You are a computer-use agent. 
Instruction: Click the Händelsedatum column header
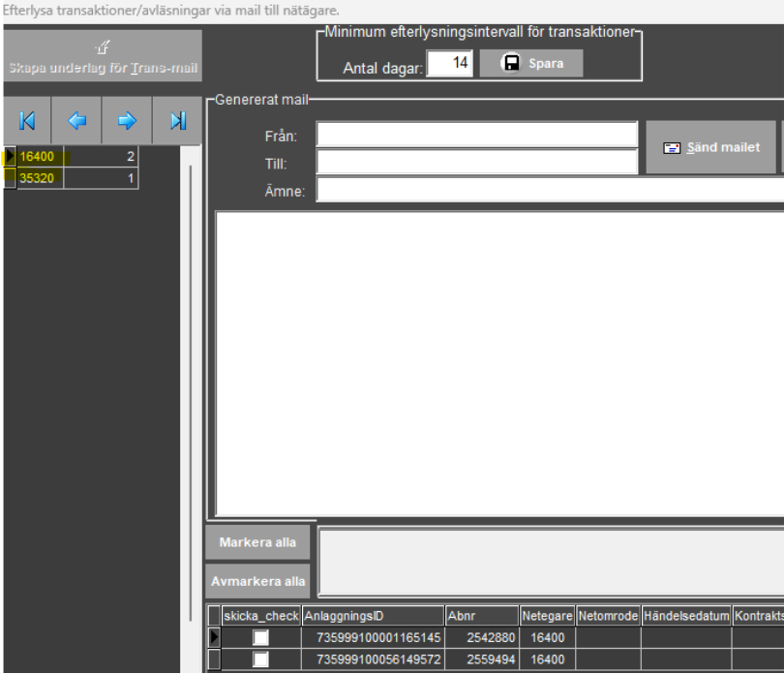[685, 616]
